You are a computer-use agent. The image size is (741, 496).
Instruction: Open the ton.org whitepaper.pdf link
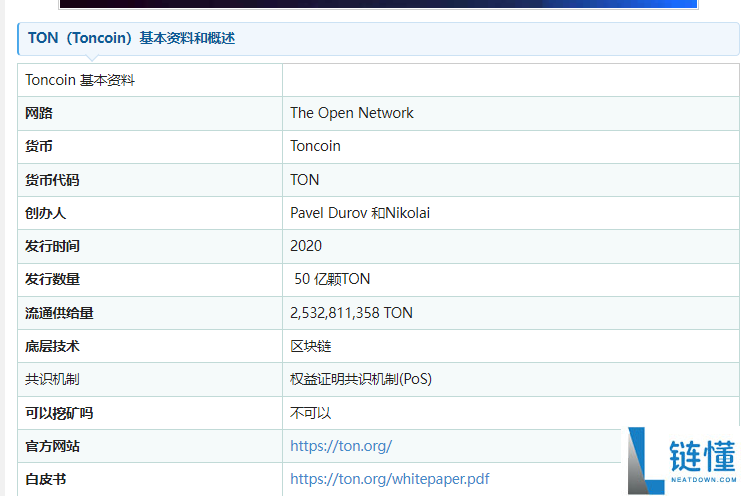(389, 479)
